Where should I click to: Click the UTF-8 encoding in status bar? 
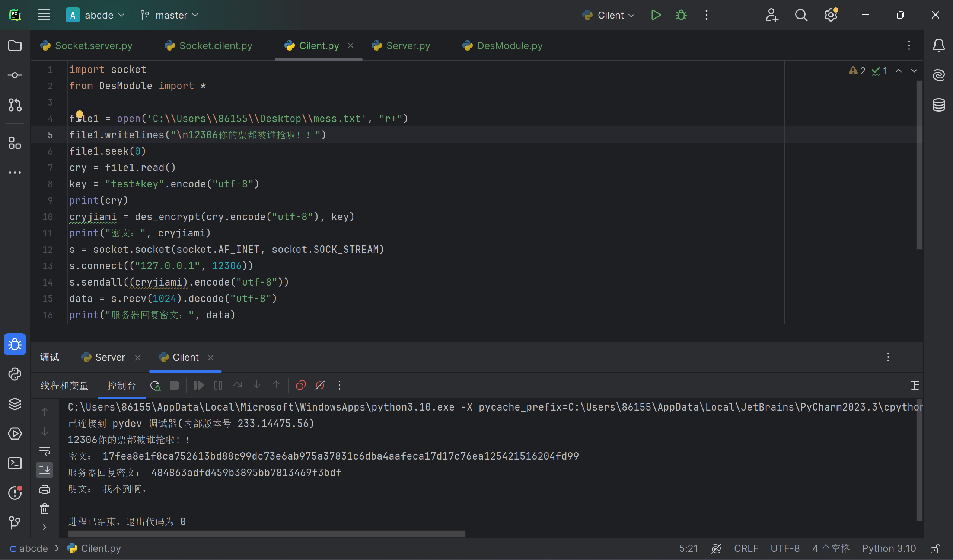pyautogui.click(x=785, y=548)
